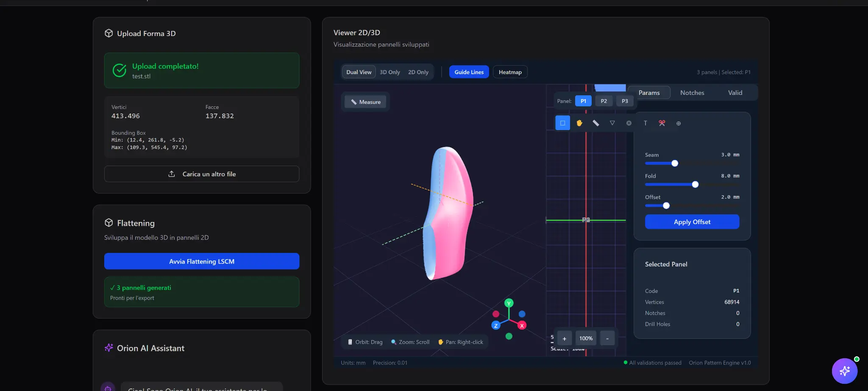The height and width of the screenshot is (391, 868).
Task: Click the Y axis on orientation gizmo
Action: [509, 303]
